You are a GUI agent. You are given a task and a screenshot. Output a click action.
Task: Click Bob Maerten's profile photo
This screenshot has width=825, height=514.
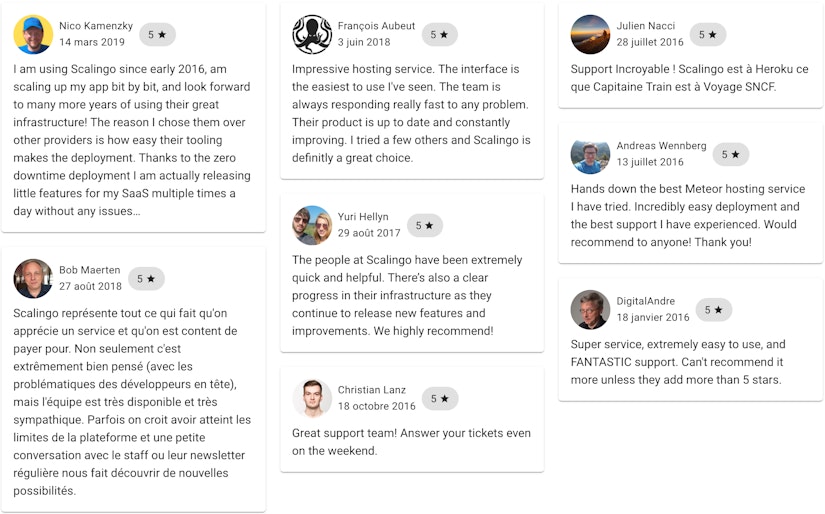click(33, 278)
